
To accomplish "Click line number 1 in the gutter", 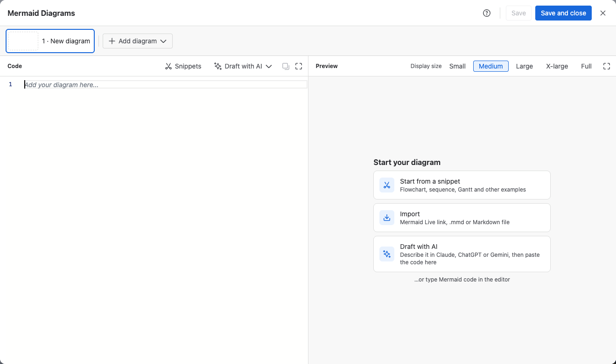I will click(10, 84).
